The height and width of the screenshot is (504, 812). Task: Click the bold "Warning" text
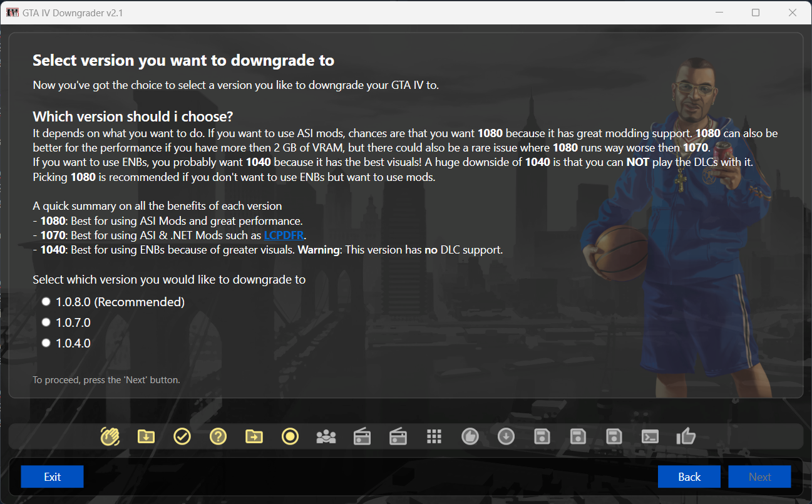click(x=318, y=250)
